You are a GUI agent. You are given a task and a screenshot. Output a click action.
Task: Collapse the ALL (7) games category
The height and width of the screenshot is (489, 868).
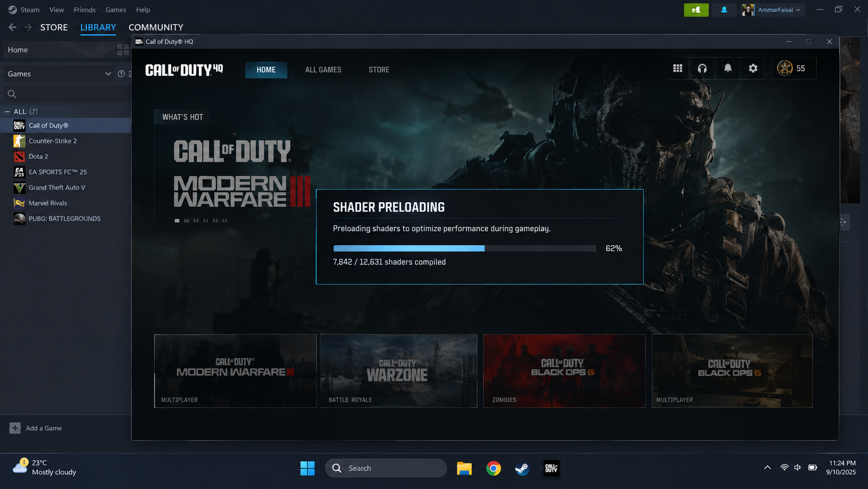[x=7, y=112]
